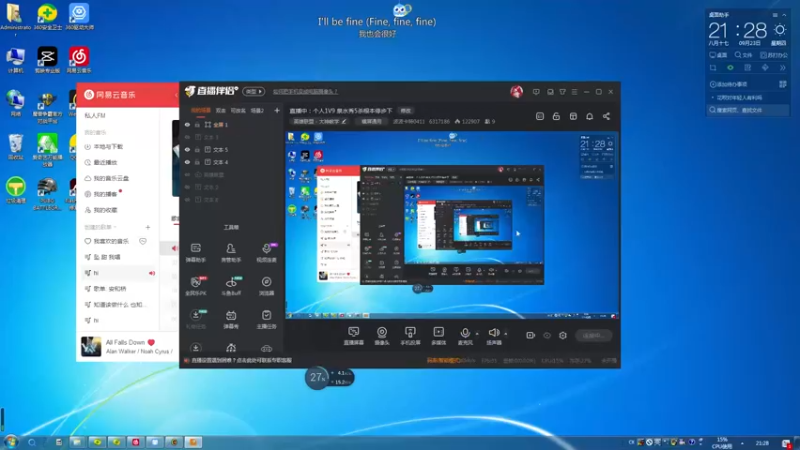This screenshot has width=800, height=450.
Task: Mute the 麦克风 microphone
Action: click(x=465, y=336)
